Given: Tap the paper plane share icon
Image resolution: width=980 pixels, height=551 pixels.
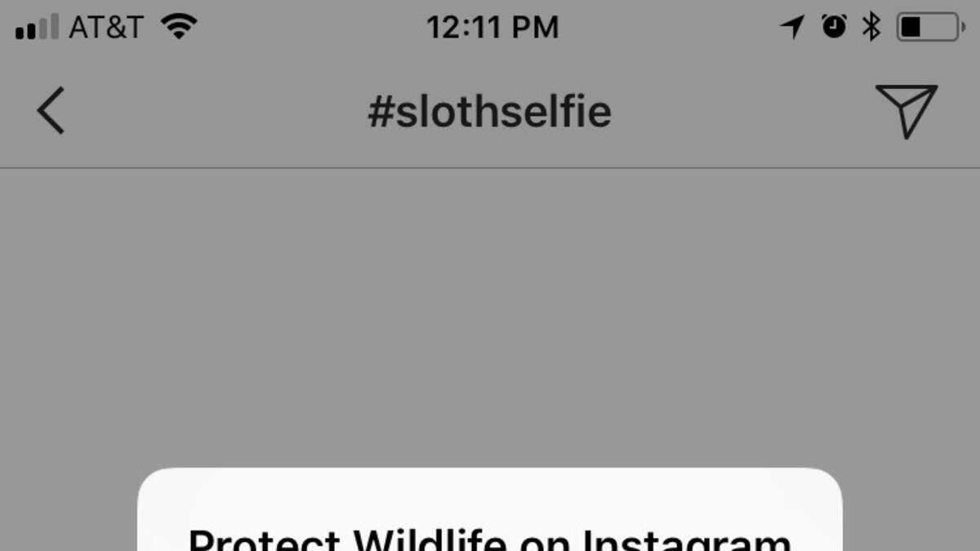Looking at the screenshot, I should click(906, 110).
